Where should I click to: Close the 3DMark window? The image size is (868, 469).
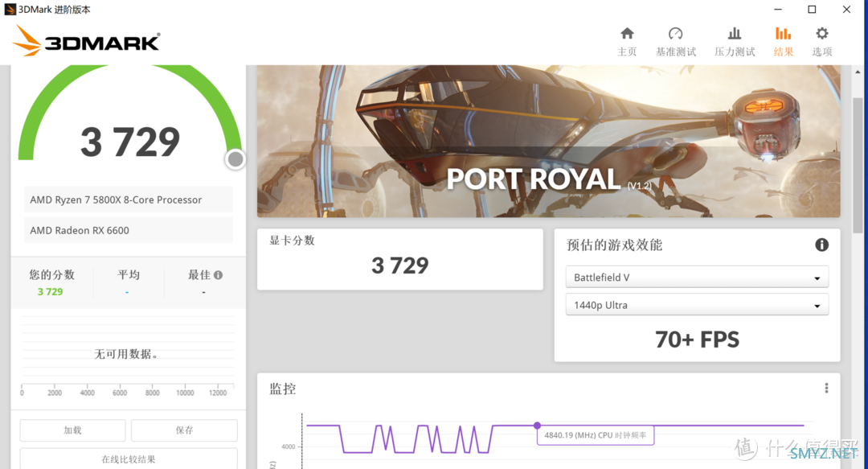click(x=846, y=10)
